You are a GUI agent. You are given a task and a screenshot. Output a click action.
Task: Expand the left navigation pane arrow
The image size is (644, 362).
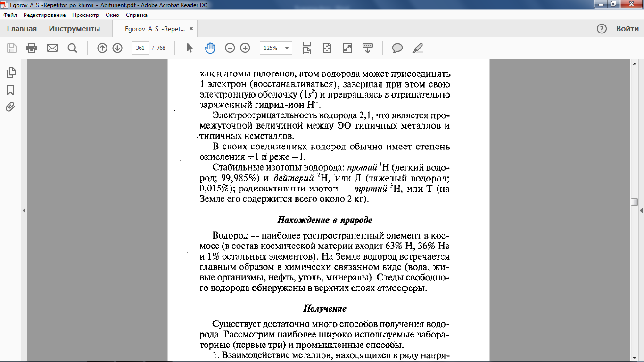point(24,211)
